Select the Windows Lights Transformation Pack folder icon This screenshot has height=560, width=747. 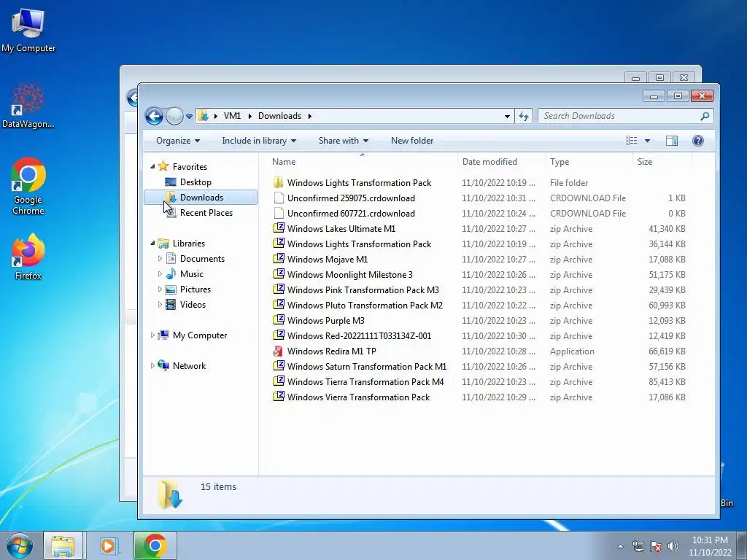(278, 182)
